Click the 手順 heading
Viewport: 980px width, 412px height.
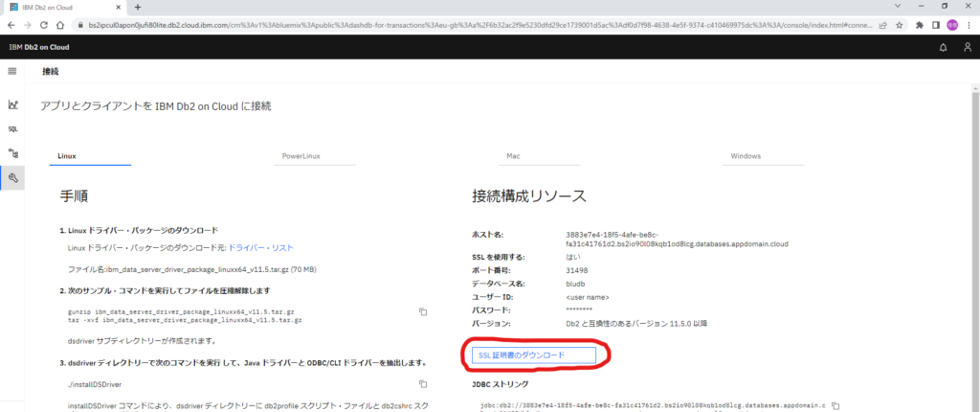click(74, 196)
